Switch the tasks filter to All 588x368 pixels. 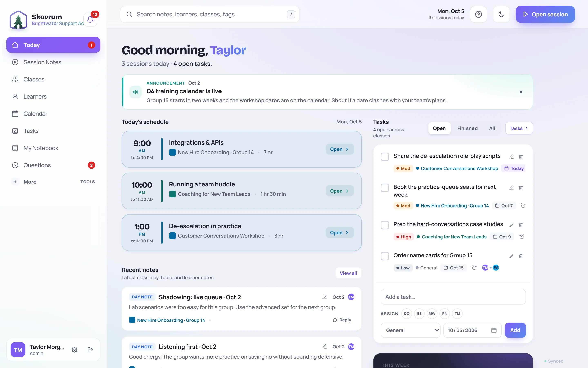(x=492, y=128)
